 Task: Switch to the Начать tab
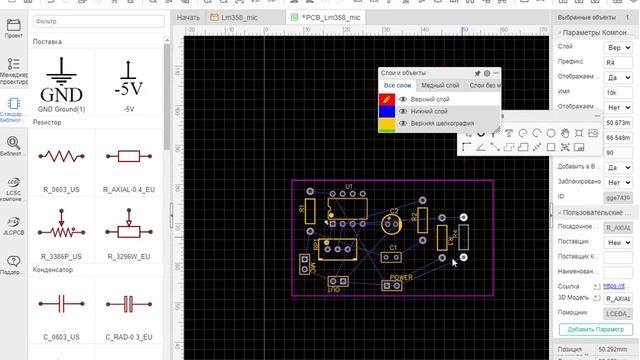[x=188, y=18]
